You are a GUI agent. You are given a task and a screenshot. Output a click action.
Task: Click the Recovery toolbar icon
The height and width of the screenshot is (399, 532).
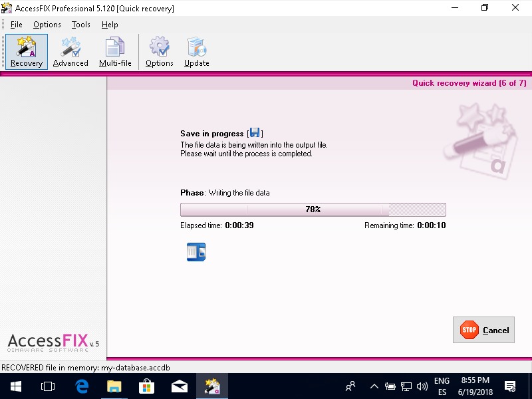tap(27, 52)
